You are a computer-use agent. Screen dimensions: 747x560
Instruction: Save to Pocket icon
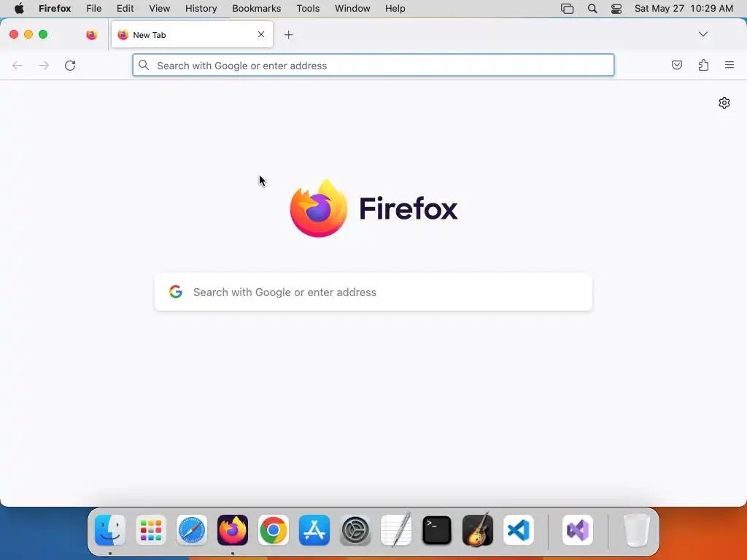(676, 65)
